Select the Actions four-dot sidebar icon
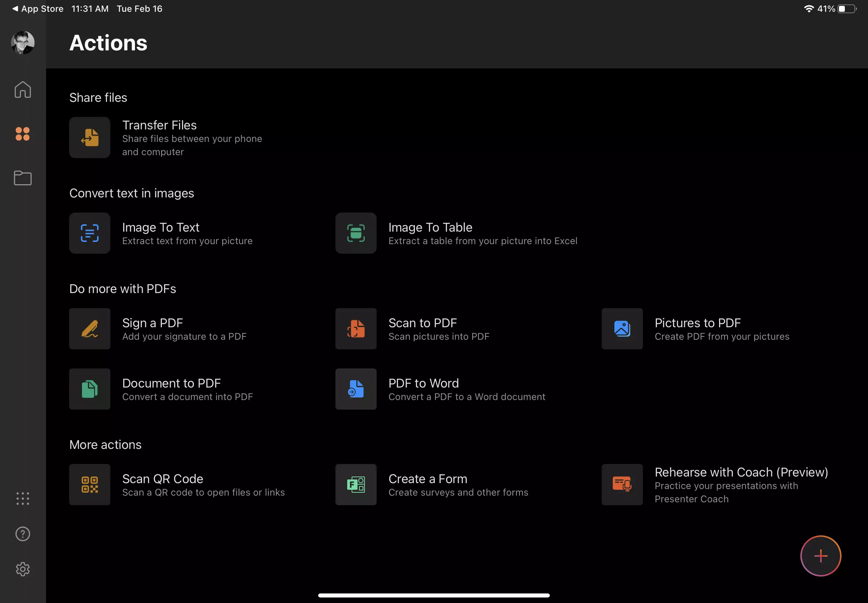 (x=23, y=134)
